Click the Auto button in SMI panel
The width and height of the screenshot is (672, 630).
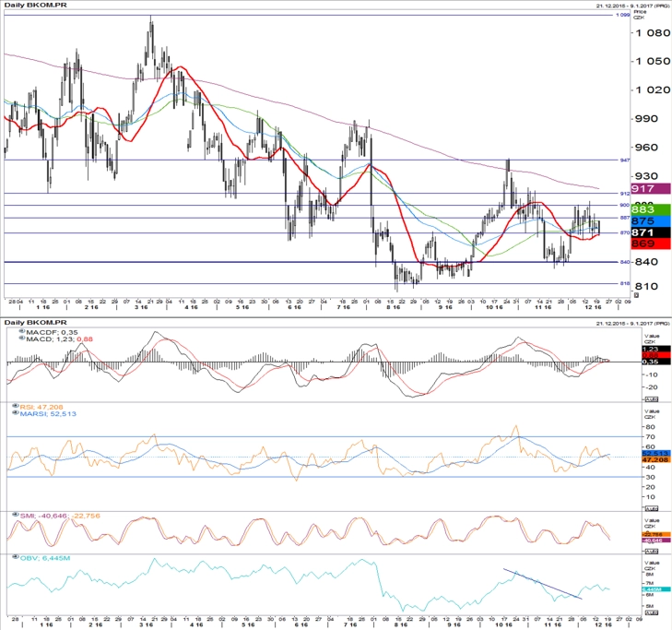(x=652, y=551)
